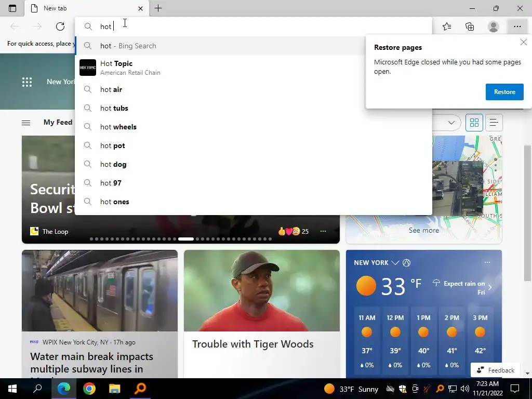Open the clock showing 7:23 AM
The height and width of the screenshot is (399, 532).
tap(487, 389)
